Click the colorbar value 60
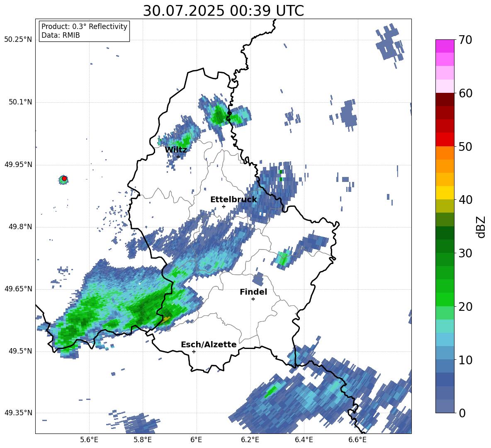491x448 pixels. click(465, 93)
